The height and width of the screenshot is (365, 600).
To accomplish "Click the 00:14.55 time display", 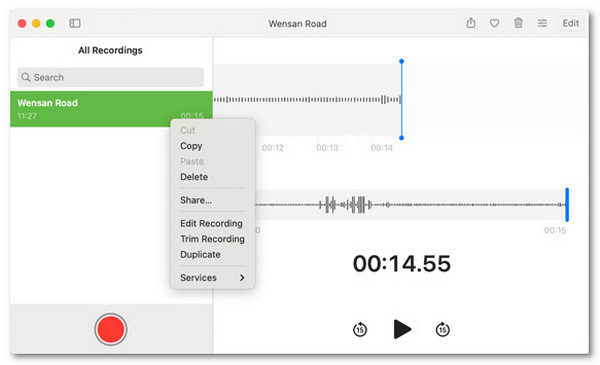I will point(402,264).
